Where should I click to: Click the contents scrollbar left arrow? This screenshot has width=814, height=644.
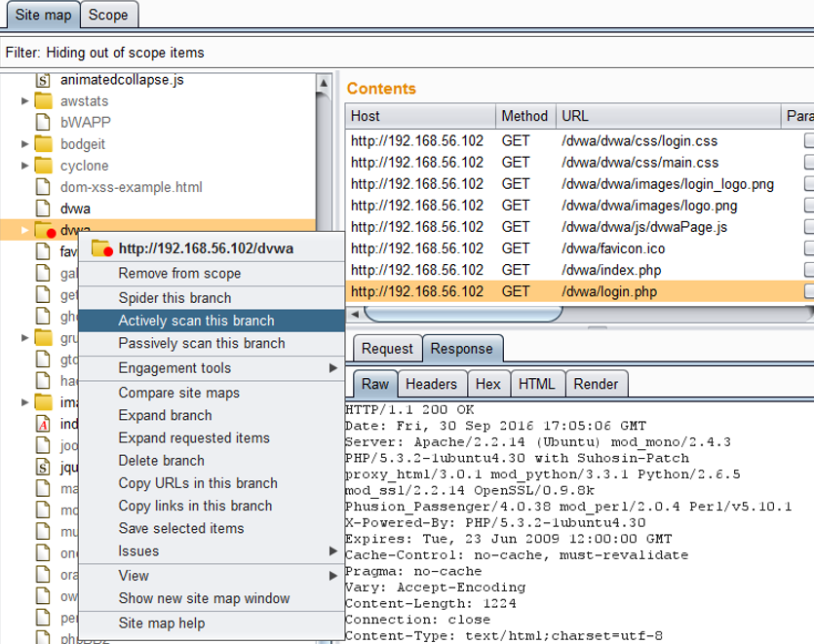click(x=355, y=314)
